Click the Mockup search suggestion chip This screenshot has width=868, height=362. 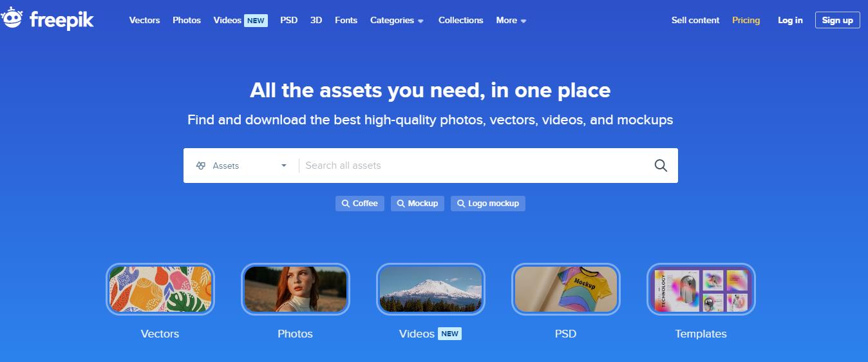point(417,204)
